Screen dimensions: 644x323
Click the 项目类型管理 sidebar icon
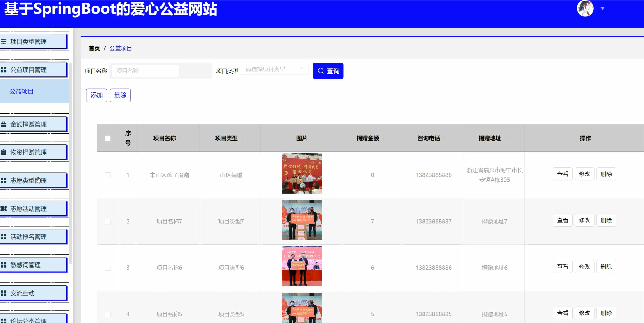[4, 42]
